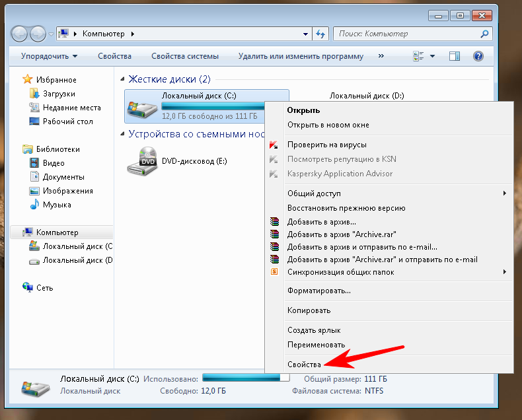Collapse the Устройства со съемными носителями group
Screen dimensions: 522x420
coord(122,134)
